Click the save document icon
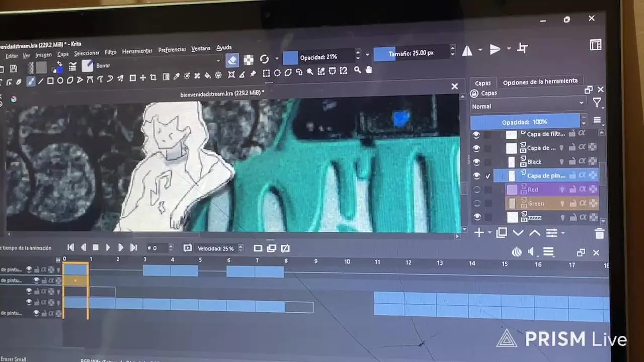This screenshot has height=362, width=644. click(x=14, y=68)
